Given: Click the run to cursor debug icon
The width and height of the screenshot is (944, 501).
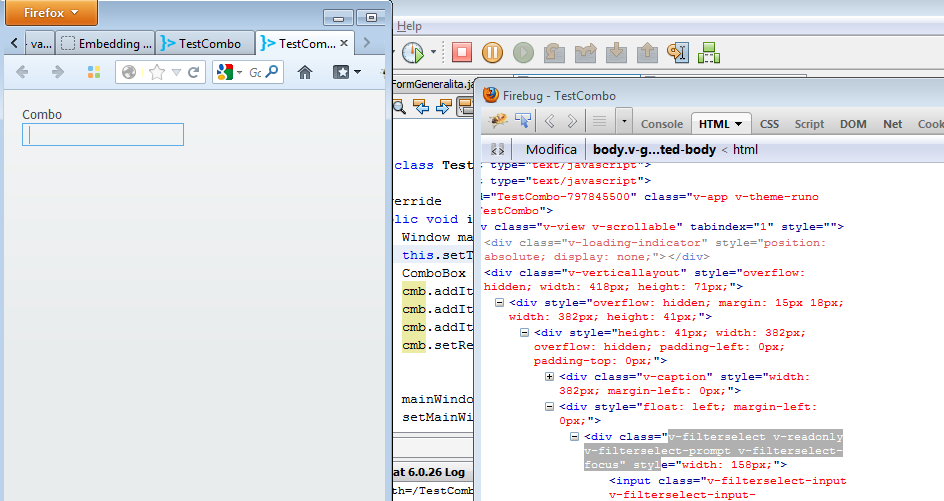Looking at the screenshot, I should (x=679, y=52).
